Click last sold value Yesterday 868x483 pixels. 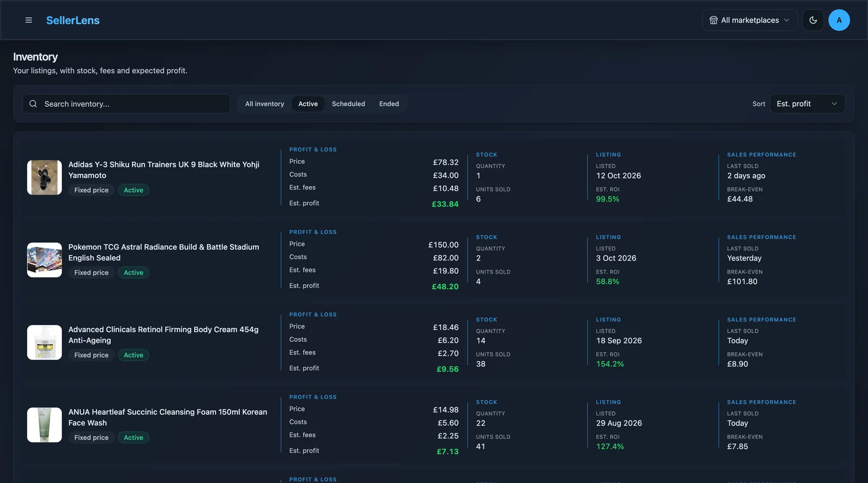[744, 258]
